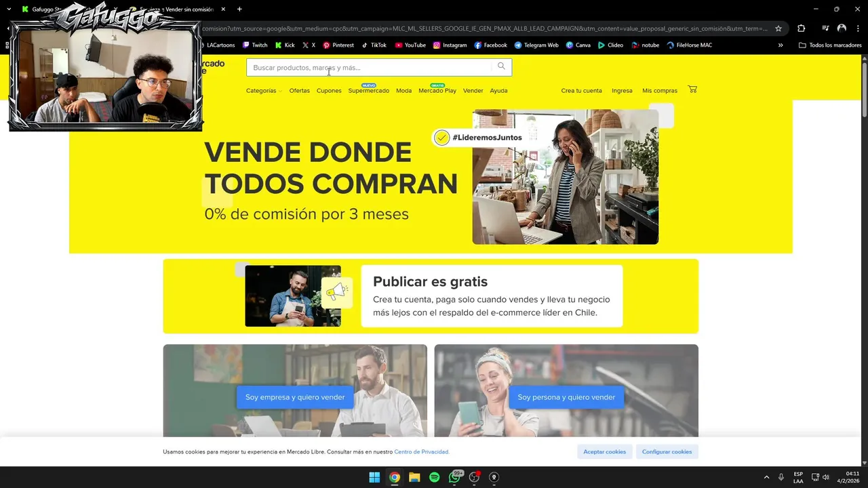Open FileHorse MAC bookmark
868x488 pixels.
click(689, 45)
